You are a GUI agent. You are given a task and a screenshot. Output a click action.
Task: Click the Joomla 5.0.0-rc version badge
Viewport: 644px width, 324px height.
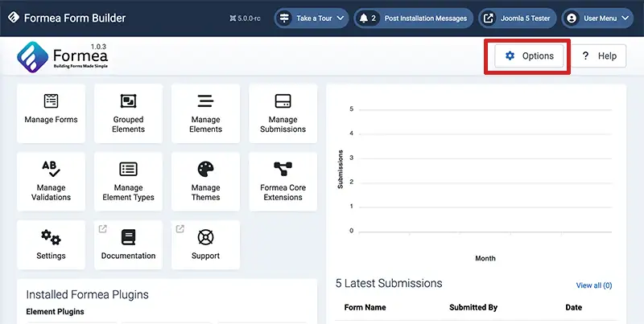point(246,18)
